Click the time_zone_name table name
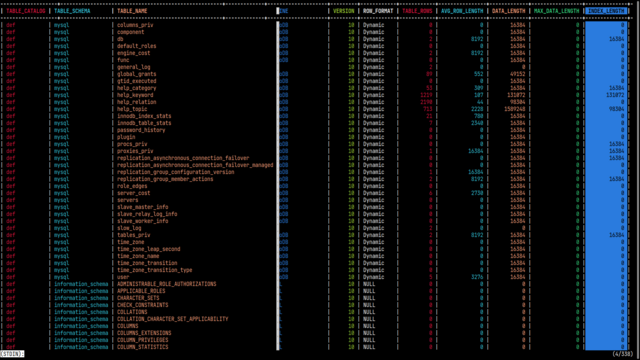Image resolution: width=640 pixels, height=360 pixels. [138, 256]
